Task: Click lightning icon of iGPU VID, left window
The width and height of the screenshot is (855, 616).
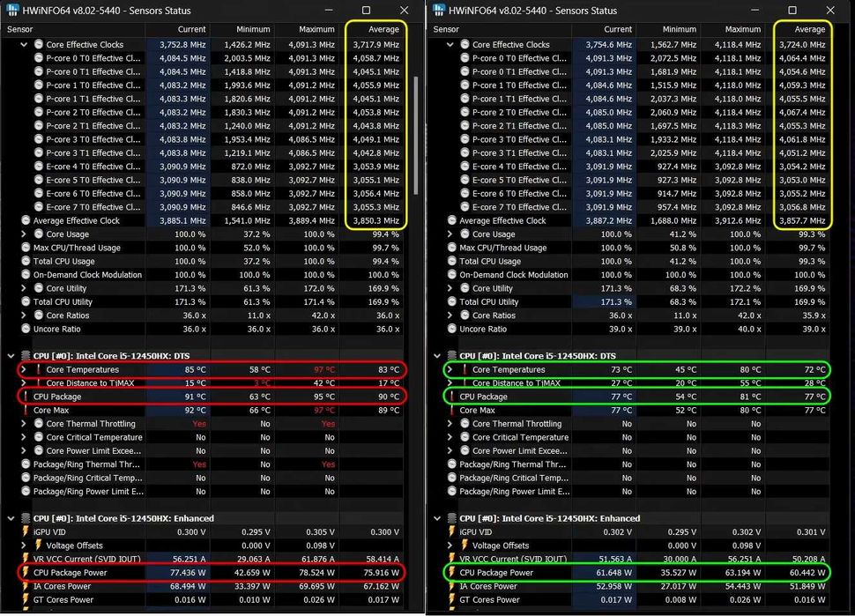Action: [25, 531]
